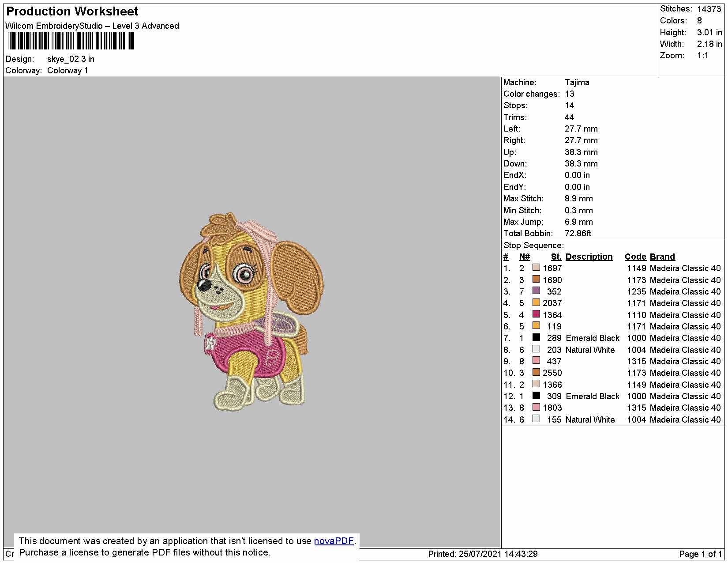728x563 pixels.
Task: Select the black swatch for stop 7
Action: pos(536,337)
